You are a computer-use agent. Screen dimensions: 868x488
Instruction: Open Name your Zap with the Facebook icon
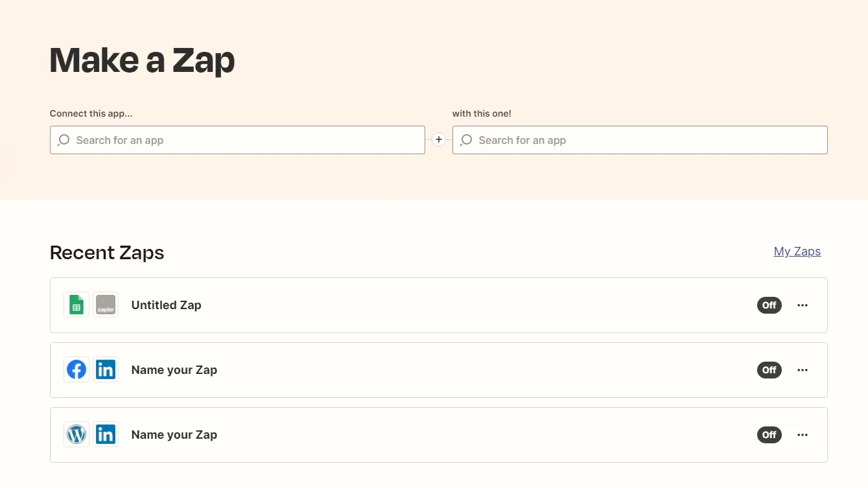click(174, 370)
